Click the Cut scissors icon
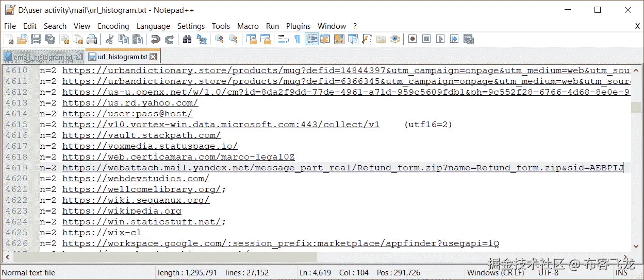 109,39
